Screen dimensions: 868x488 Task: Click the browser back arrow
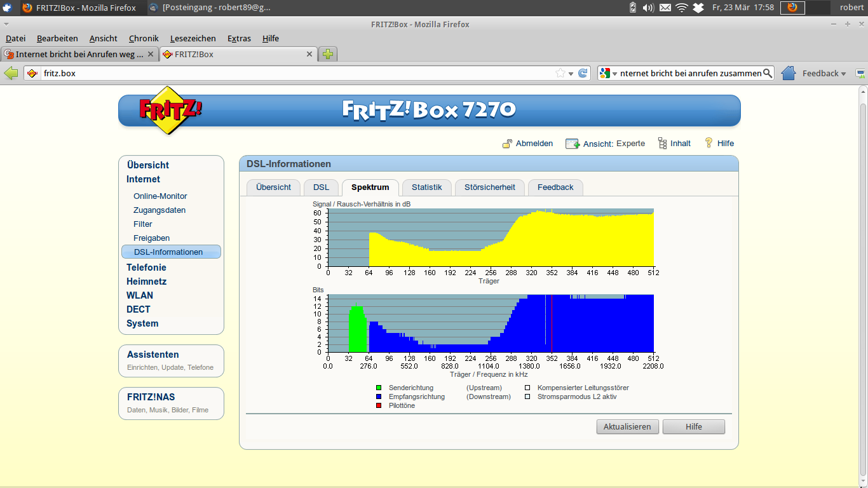coord(11,73)
